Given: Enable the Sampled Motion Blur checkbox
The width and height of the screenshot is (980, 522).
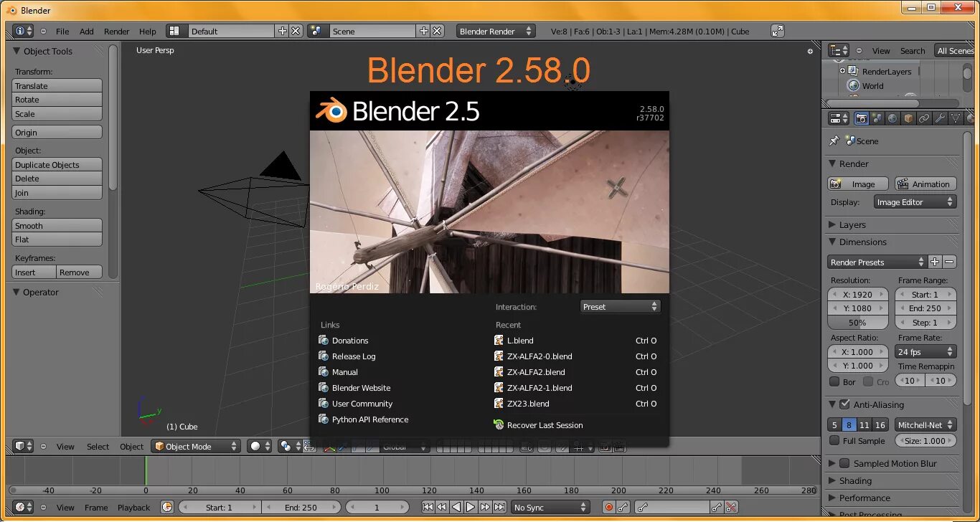Looking at the screenshot, I should [844, 463].
